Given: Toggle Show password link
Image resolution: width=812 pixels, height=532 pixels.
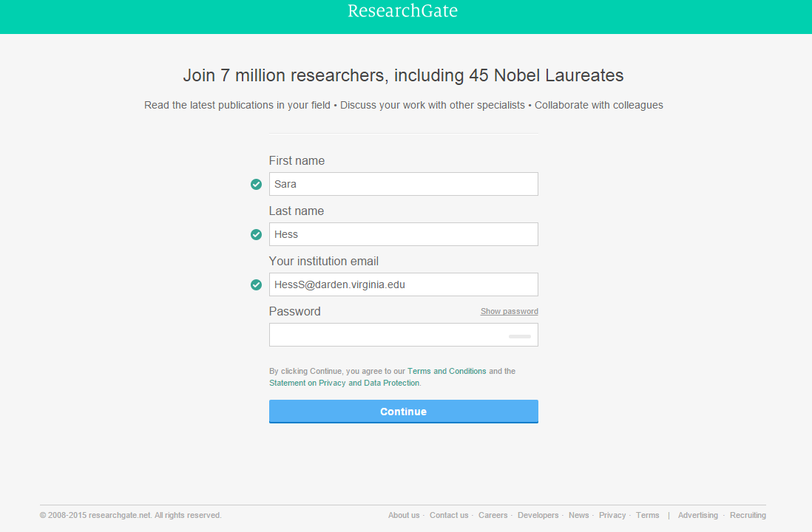Looking at the screenshot, I should point(509,312).
